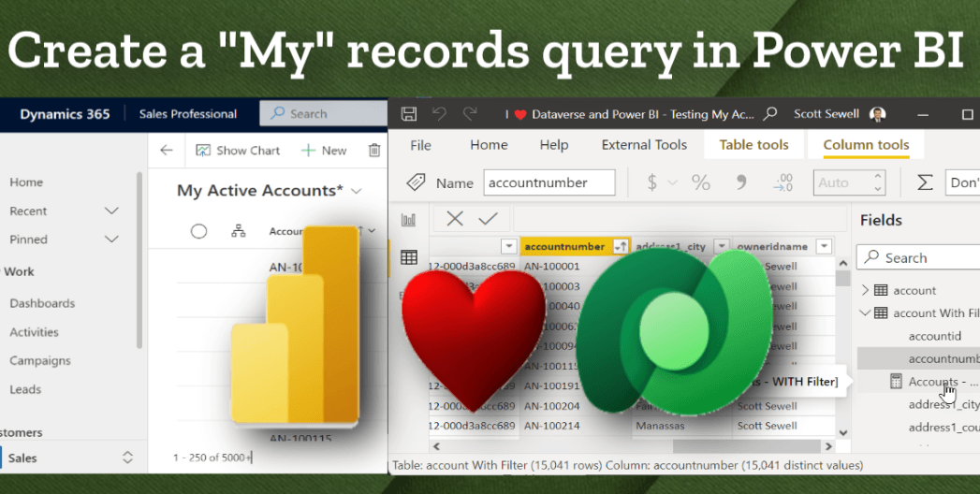Open the address1_city column filter dropdown
The image size is (980, 494).
tap(722, 247)
